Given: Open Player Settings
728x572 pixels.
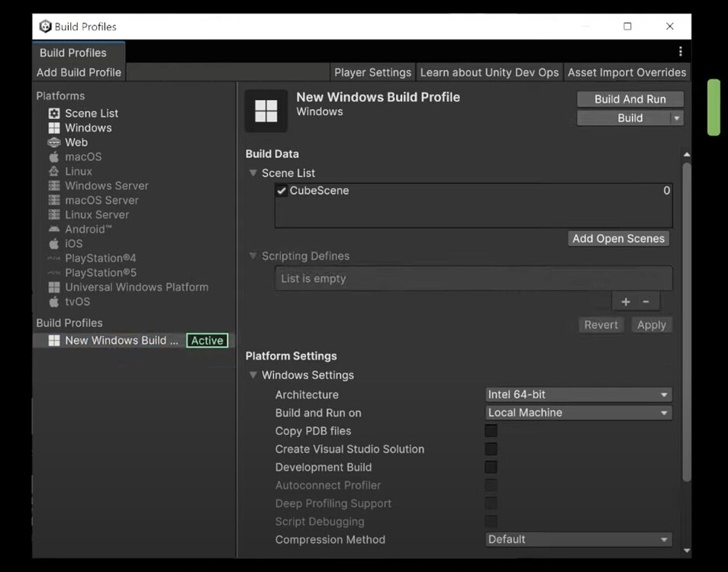Looking at the screenshot, I should 372,72.
